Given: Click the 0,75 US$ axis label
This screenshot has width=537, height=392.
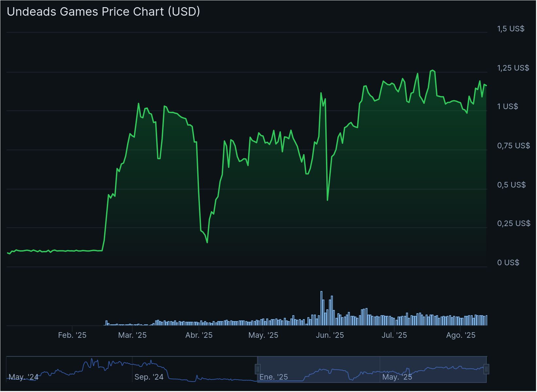Looking at the screenshot, I should point(513,145).
